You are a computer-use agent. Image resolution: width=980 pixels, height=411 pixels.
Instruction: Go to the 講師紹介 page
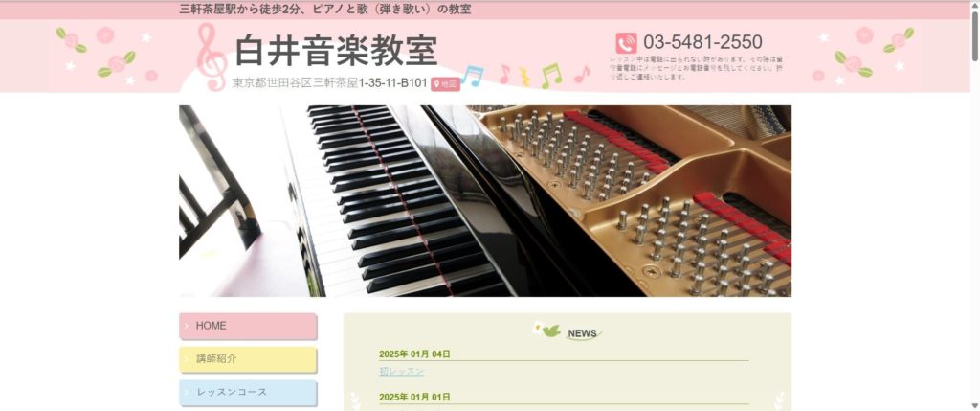click(x=248, y=359)
